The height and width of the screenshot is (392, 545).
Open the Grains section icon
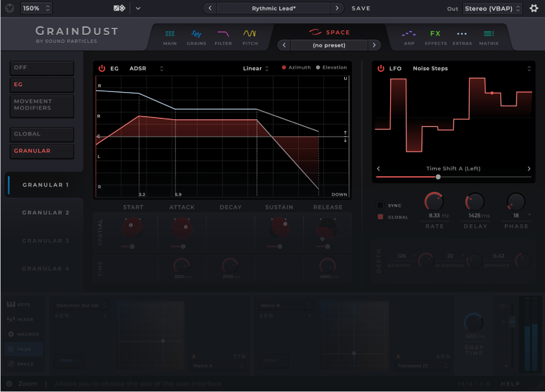pyautogui.click(x=196, y=36)
